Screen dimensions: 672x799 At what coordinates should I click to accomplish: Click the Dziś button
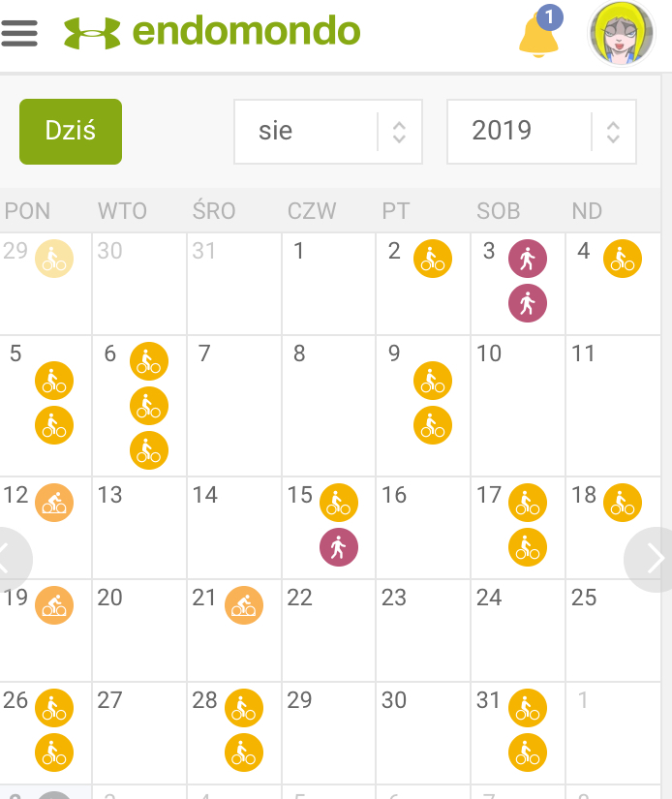pyautogui.click(x=71, y=132)
